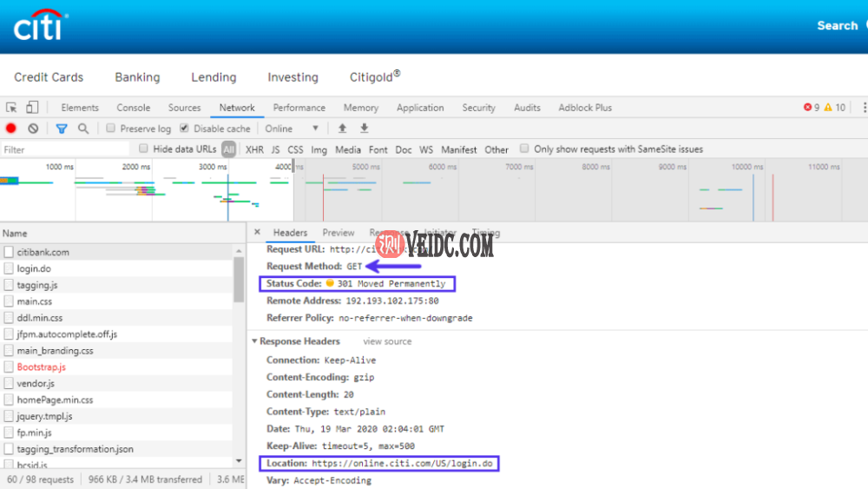868x489 pixels.
Task: Collapse the Response Headers section
Action: [x=254, y=341]
